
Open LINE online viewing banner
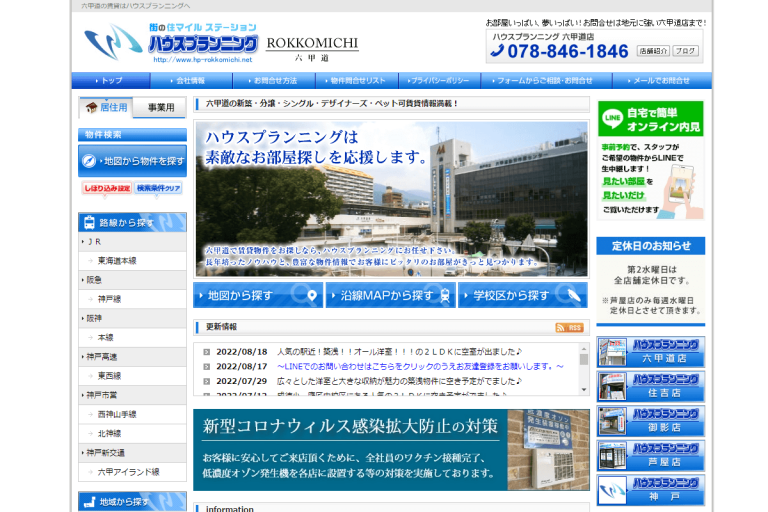650,160
